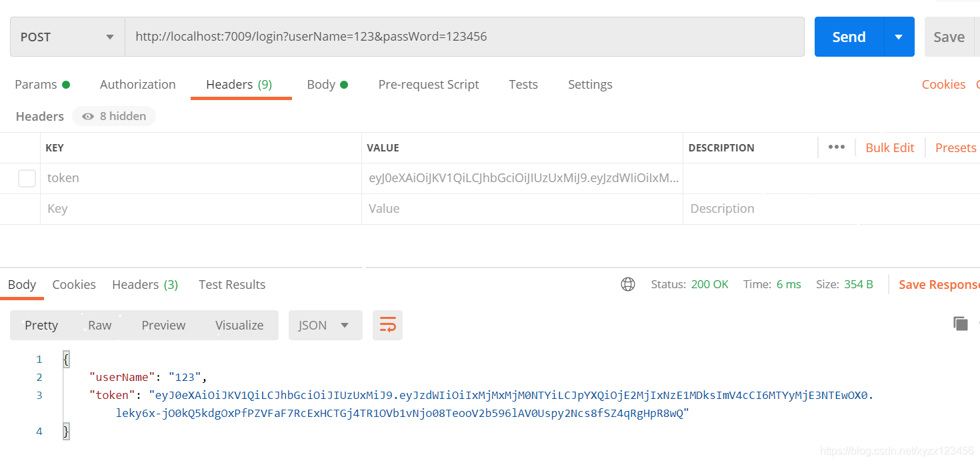Open the JSON format dropdown
Image resolution: width=980 pixels, height=463 pixels.
(x=325, y=325)
